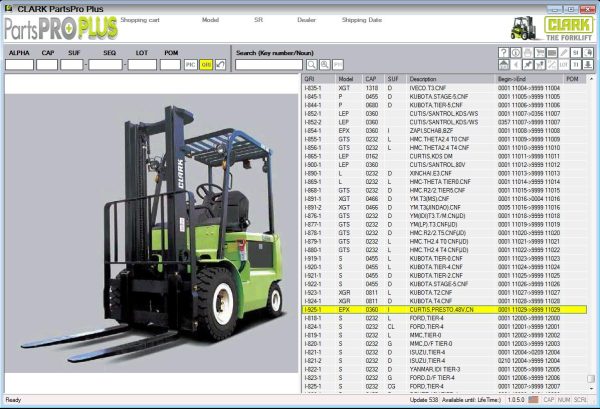The height and width of the screenshot is (409, 600).
Task: Click the Dealer header label
Action: 307,20
